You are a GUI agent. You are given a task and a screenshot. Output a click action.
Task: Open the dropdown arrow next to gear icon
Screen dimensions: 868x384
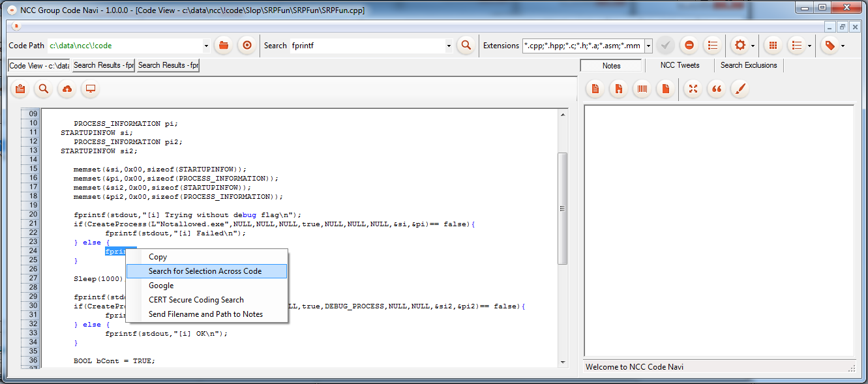tap(753, 46)
